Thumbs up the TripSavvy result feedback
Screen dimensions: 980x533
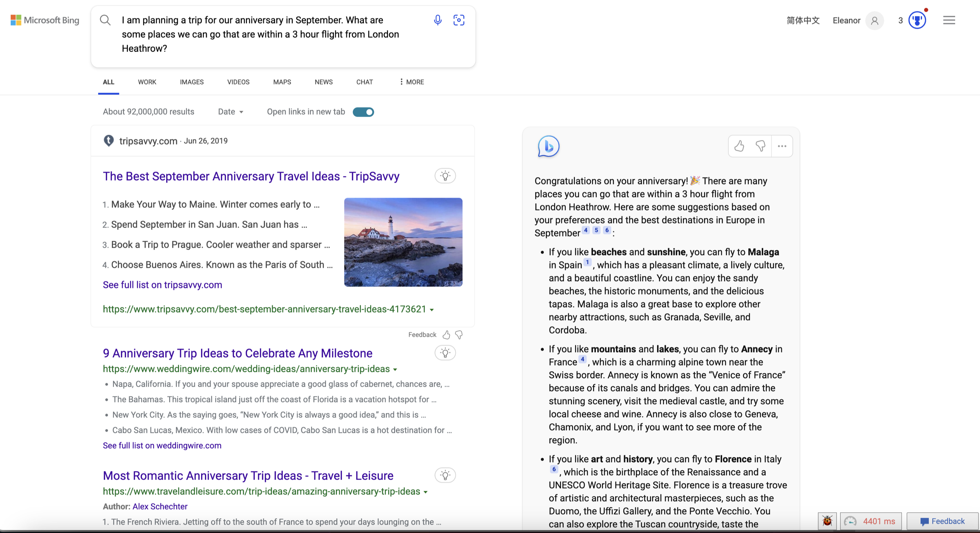coord(446,335)
